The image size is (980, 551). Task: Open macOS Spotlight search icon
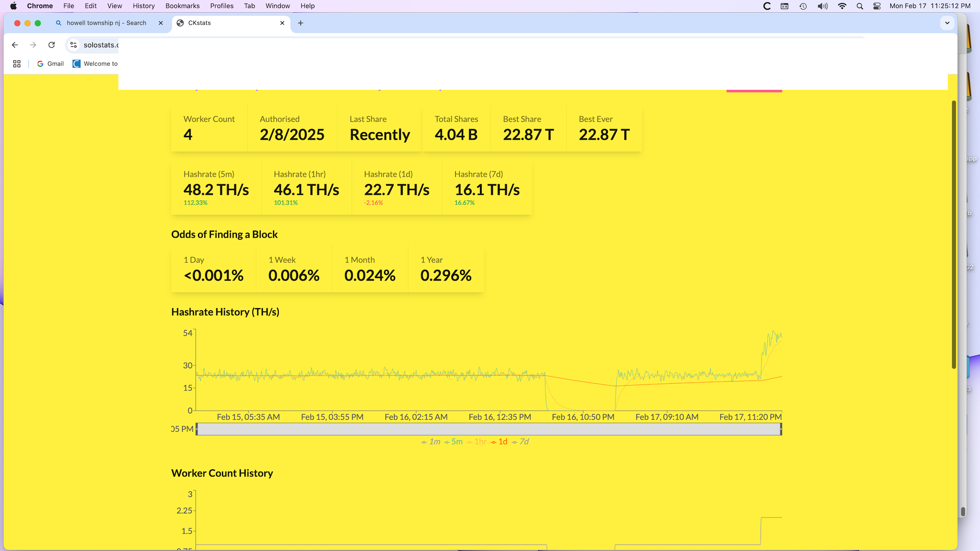[860, 6]
